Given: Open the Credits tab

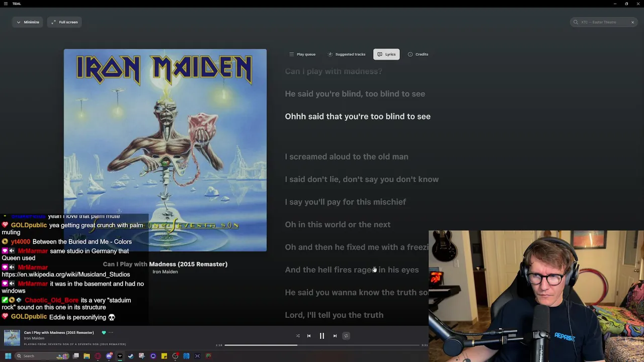Looking at the screenshot, I should pos(418,54).
